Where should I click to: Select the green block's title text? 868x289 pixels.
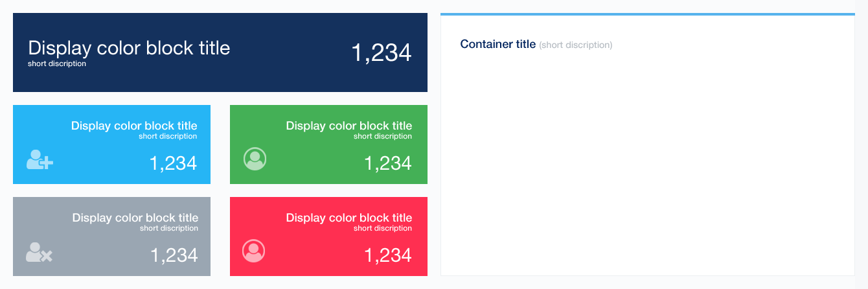[348, 126]
